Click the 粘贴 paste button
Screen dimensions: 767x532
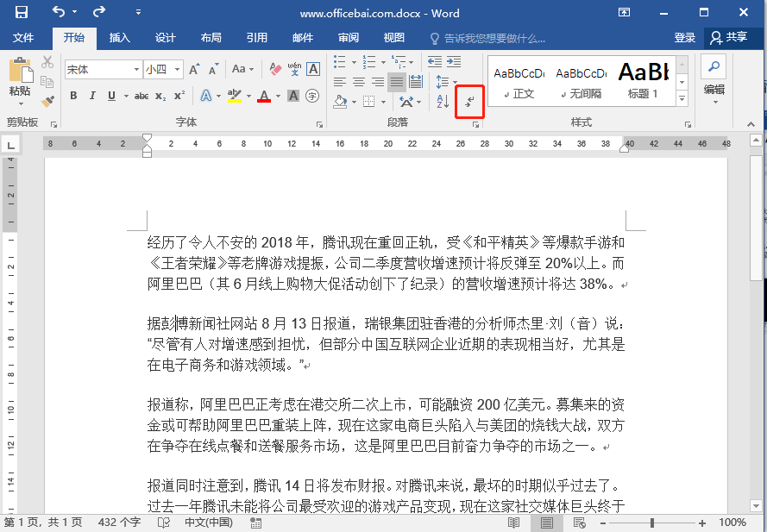point(20,81)
